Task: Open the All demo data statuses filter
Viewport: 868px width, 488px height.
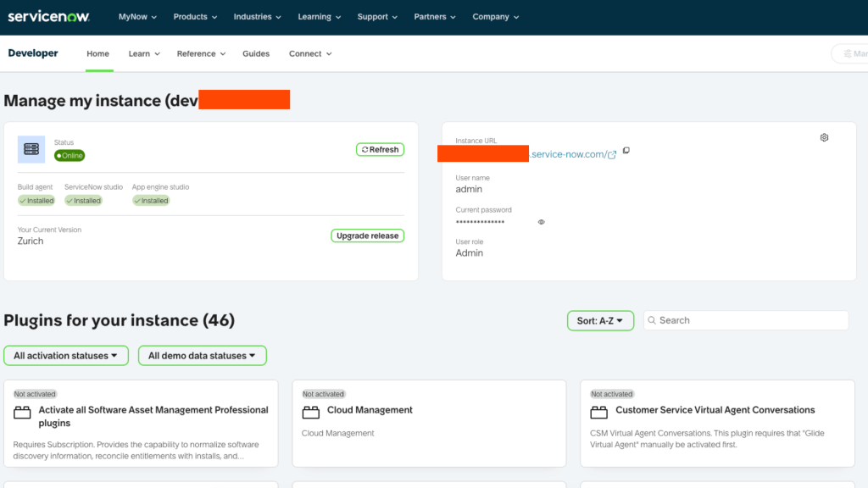Action: point(202,355)
